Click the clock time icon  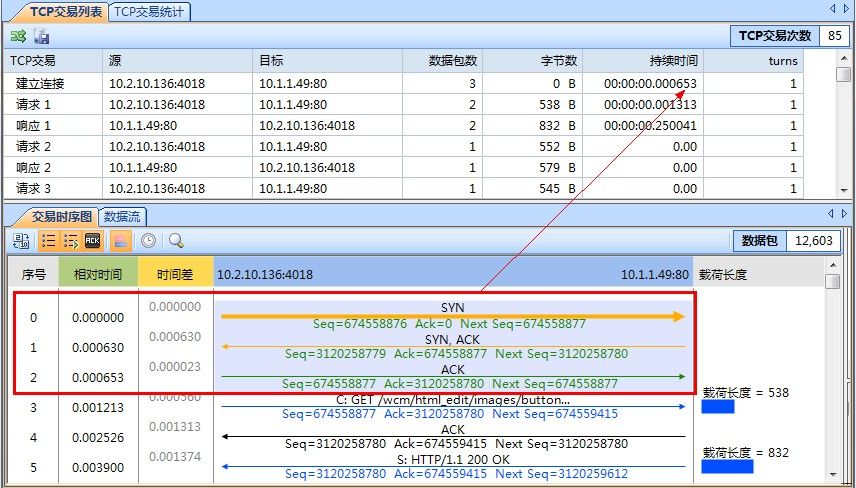pyautogui.click(x=147, y=240)
